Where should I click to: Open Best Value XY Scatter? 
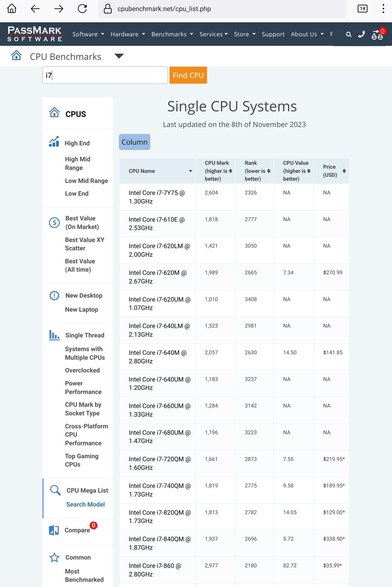tap(85, 244)
